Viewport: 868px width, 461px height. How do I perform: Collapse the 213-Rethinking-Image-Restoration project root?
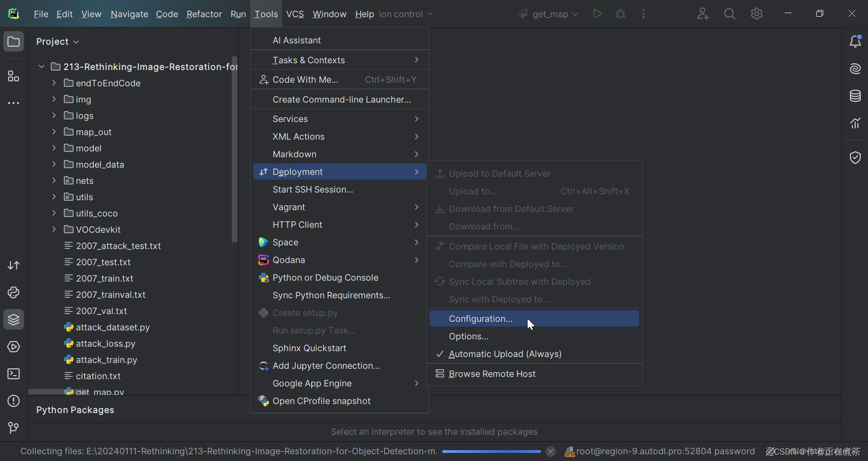[41, 66]
